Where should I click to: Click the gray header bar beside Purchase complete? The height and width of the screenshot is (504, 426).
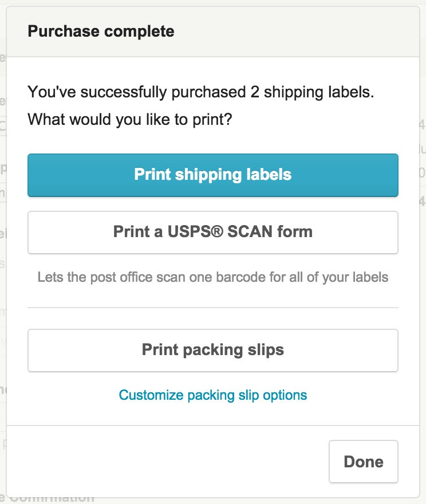(295, 31)
